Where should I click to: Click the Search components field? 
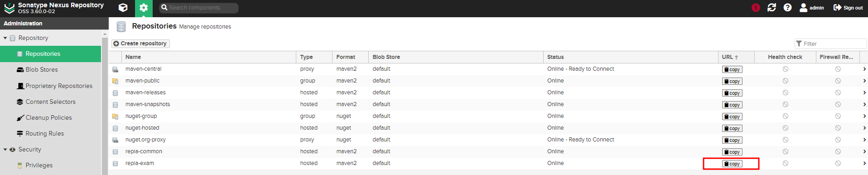pyautogui.click(x=199, y=8)
